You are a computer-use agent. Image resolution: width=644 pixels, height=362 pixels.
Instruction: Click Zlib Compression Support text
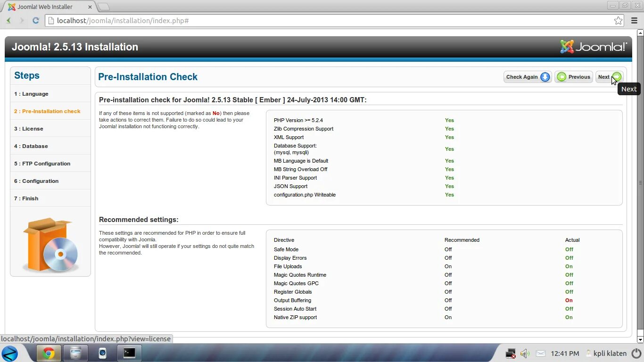coord(304,129)
